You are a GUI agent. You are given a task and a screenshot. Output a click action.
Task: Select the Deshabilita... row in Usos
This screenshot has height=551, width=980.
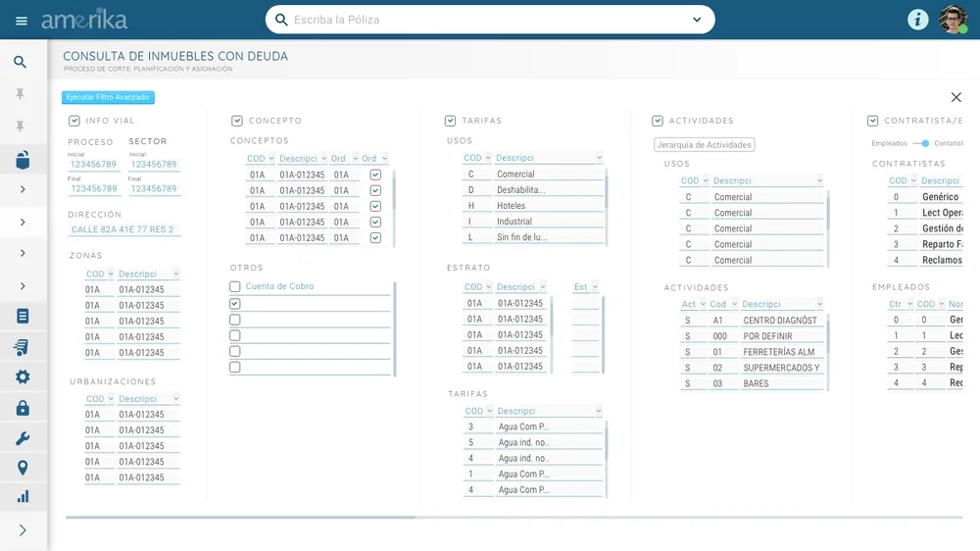click(533, 189)
